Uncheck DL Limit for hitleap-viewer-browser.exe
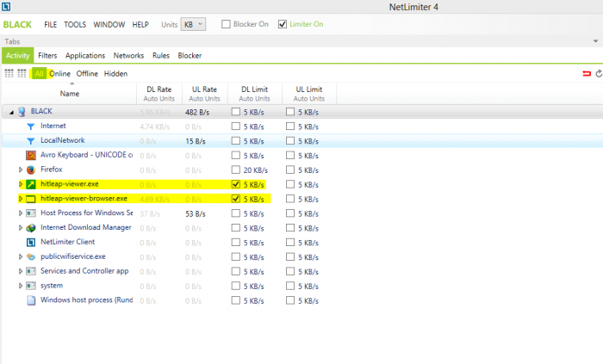Viewport: 603px width, 364px height. click(x=236, y=199)
